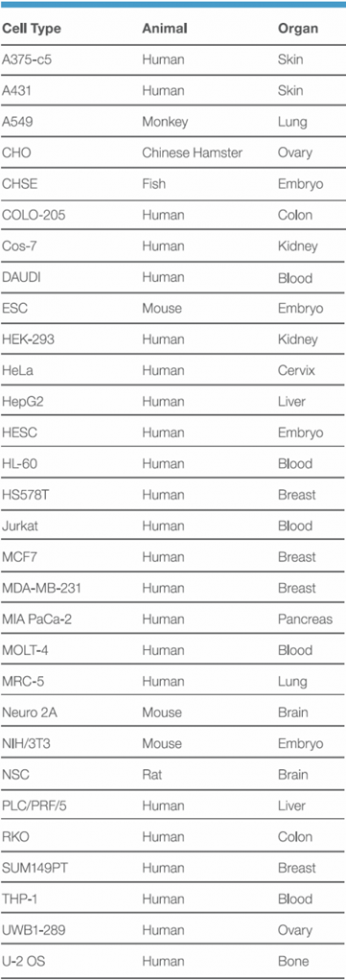Viewport: 346px width, 980px height.
Task: Click the Cervix organ entry
Action: coord(297,370)
